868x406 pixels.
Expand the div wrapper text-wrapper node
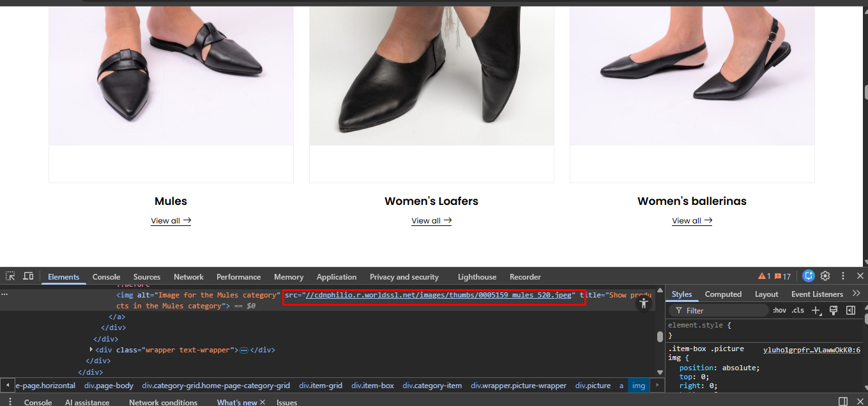coord(92,350)
